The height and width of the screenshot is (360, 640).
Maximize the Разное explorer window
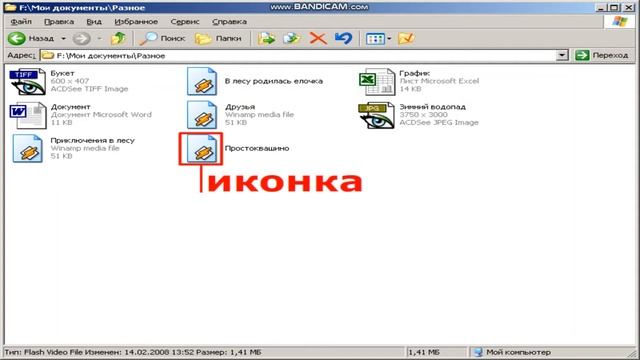[614, 7]
